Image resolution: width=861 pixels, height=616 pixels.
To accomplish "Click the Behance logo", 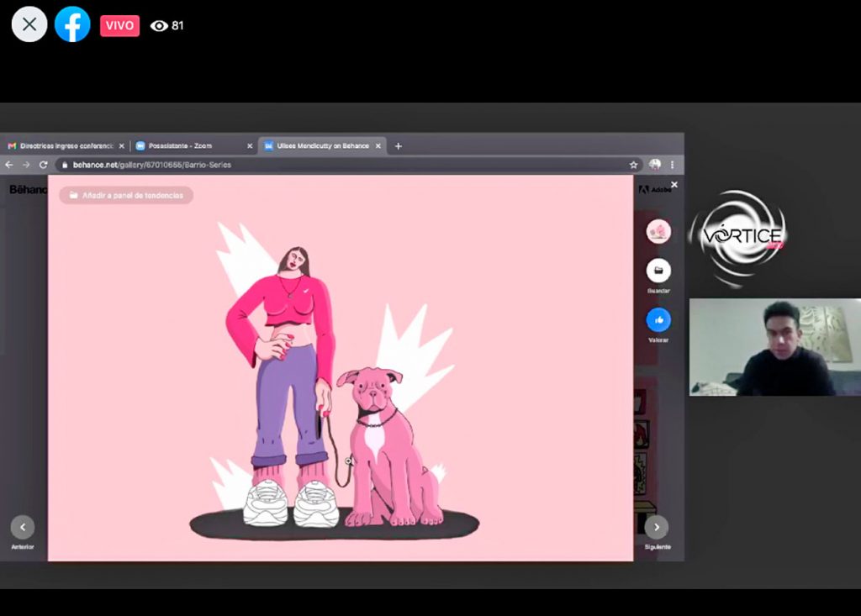I will pyautogui.click(x=28, y=189).
